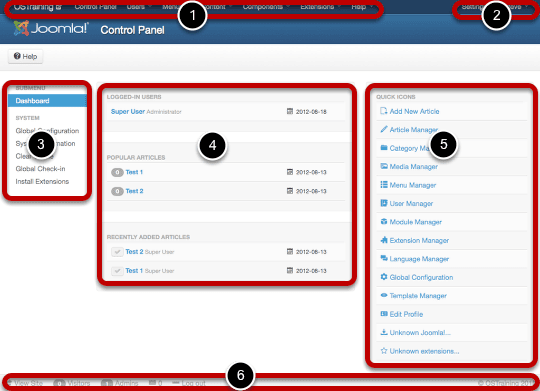Open Module Manager via its cube icon
This screenshot has height=391, width=540.
point(384,222)
